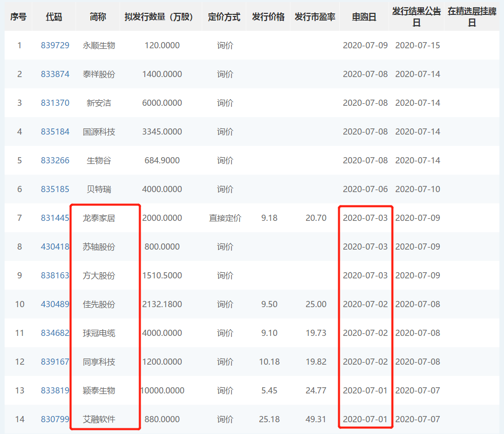Open stock code link 835185
The width and height of the screenshot is (504, 434).
(x=55, y=189)
